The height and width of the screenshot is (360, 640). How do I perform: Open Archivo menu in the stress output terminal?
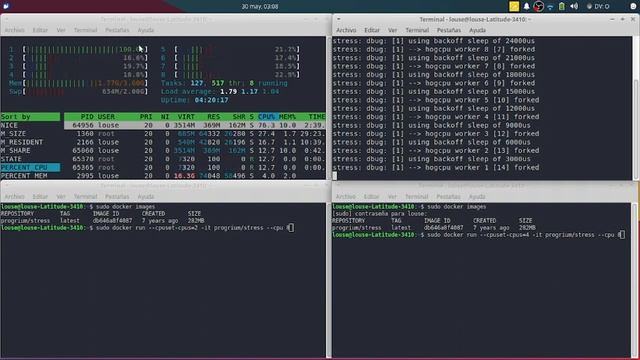(x=346, y=30)
